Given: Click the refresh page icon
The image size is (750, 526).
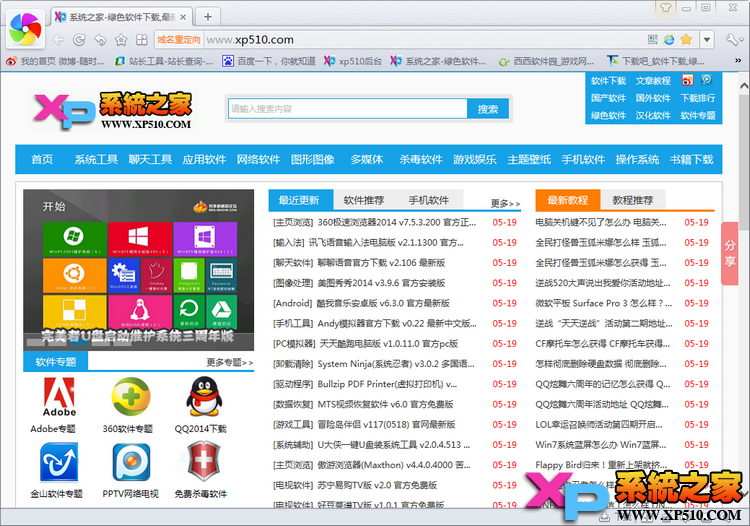Looking at the screenshot, I should (79, 40).
